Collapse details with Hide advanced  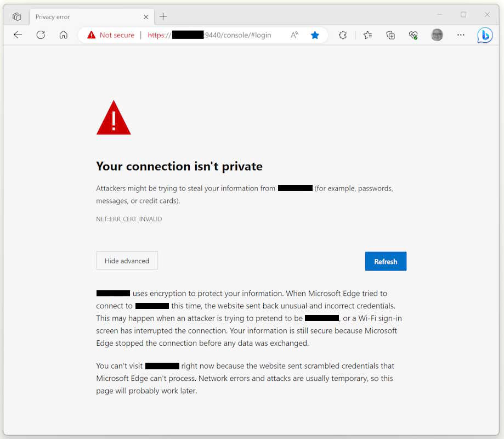(127, 261)
